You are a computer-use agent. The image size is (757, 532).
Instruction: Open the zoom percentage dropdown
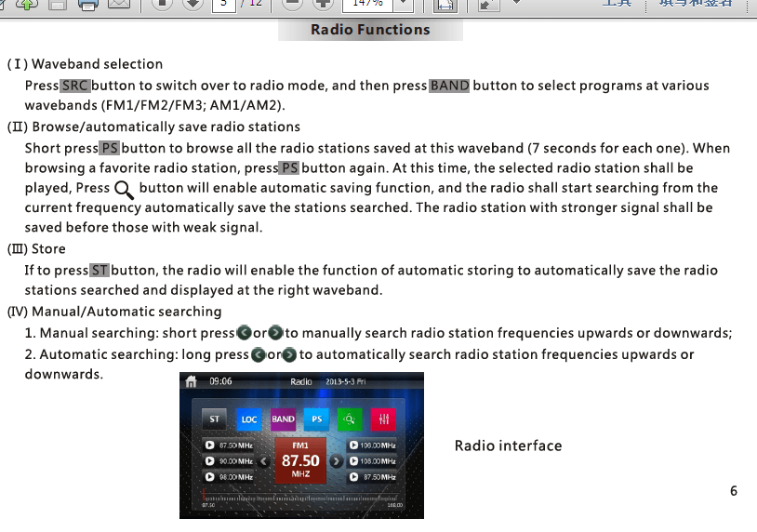[402, 5]
